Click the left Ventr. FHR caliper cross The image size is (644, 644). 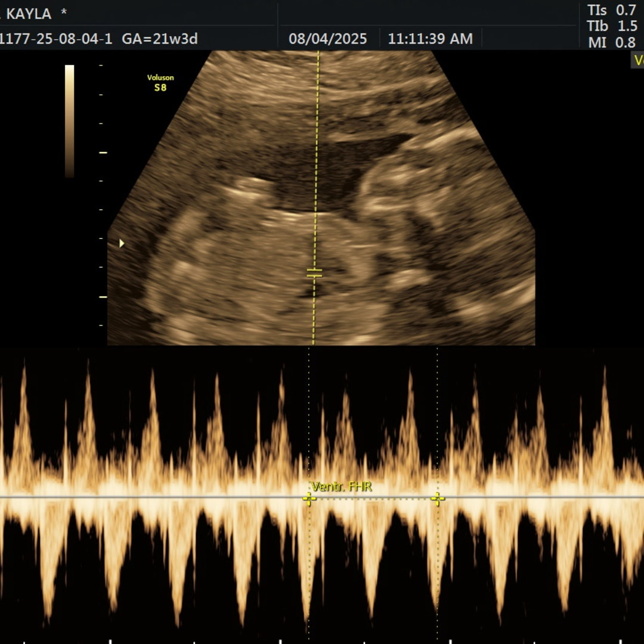point(308,499)
